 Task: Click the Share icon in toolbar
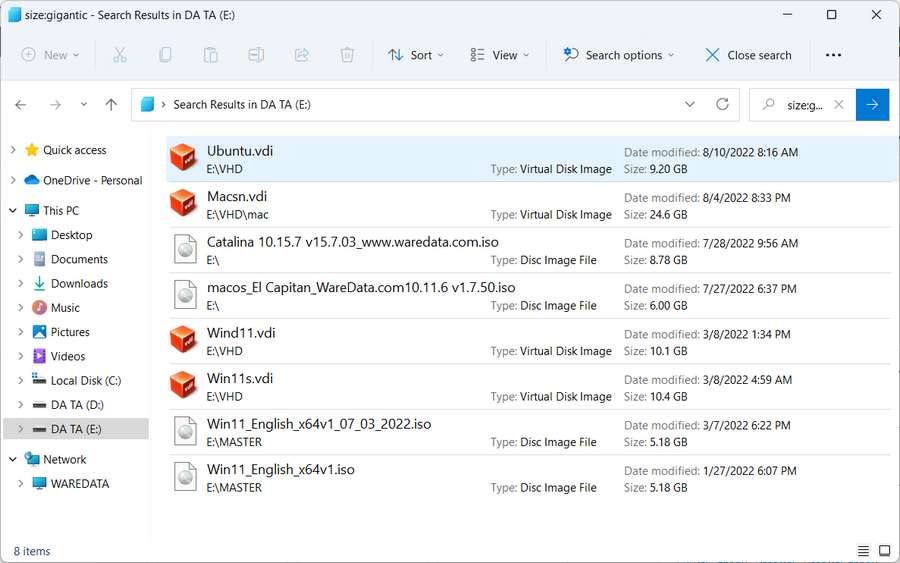(301, 55)
